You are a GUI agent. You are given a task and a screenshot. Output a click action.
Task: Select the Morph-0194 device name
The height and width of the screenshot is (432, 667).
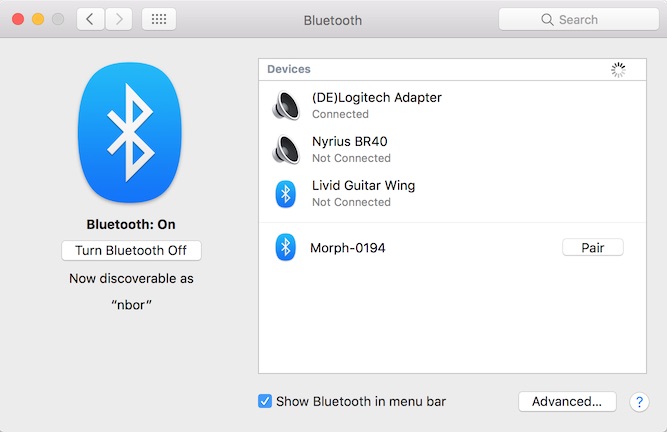pyautogui.click(x=348, y=248)
